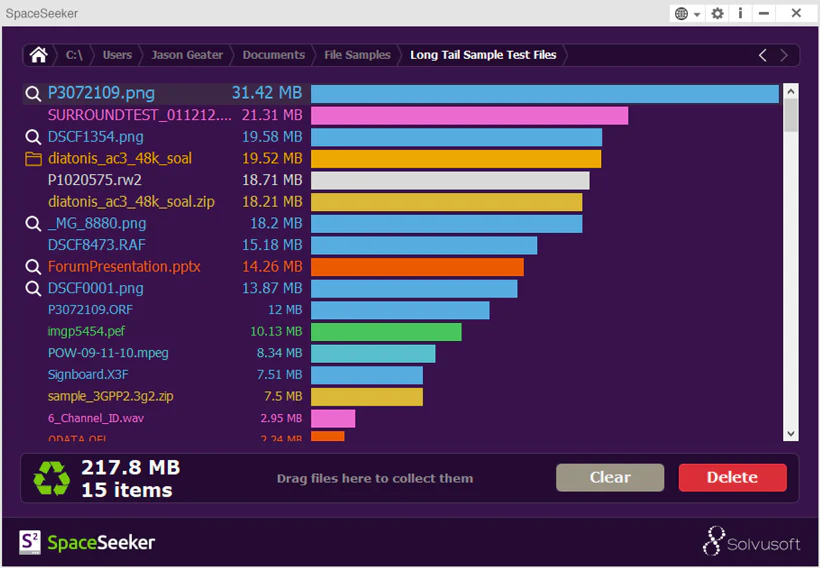Navigate back with the left chevron

[762, 55]
